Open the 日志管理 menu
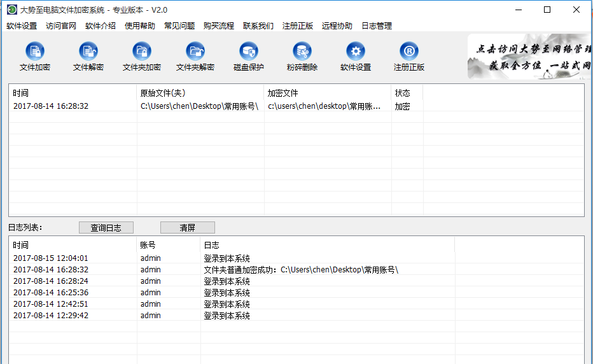 [x=377, y=26]
